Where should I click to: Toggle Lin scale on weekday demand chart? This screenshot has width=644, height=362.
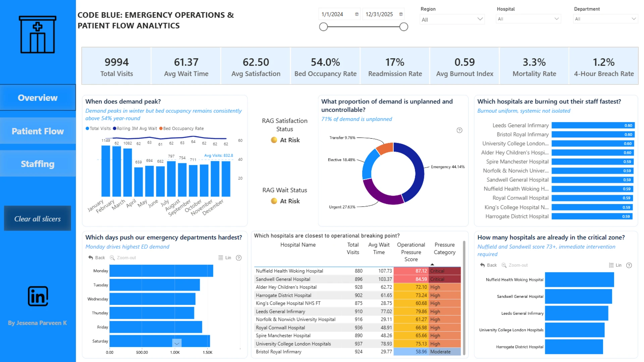(x=225, y=258)
